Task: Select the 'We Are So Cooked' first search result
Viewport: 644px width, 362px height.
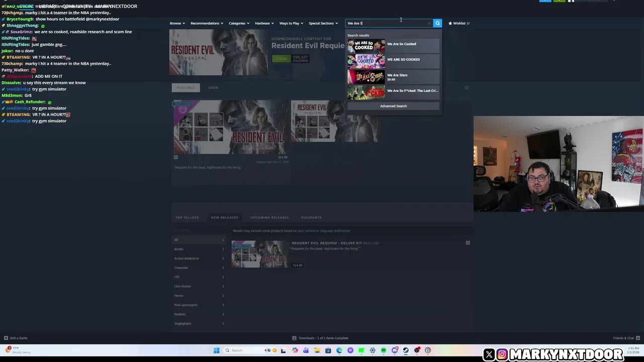Action: 393,46
